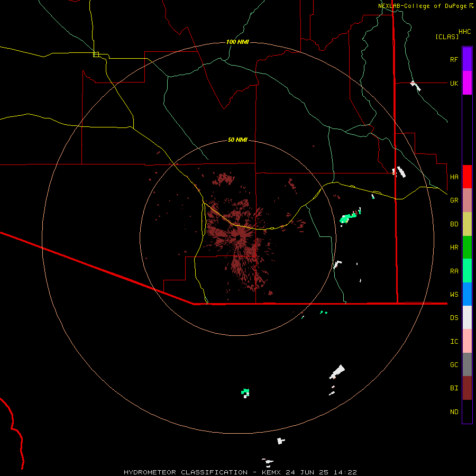Click the IC light pink legend swatch

point(467,341)
